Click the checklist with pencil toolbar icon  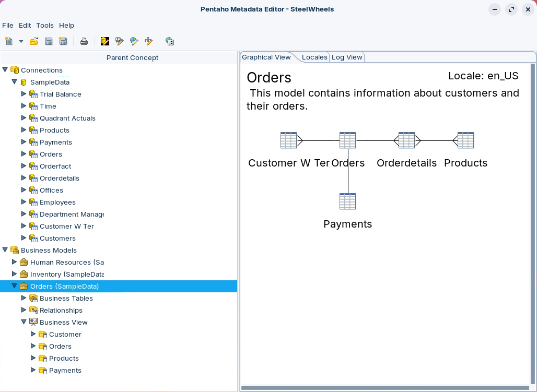[119, 41]
